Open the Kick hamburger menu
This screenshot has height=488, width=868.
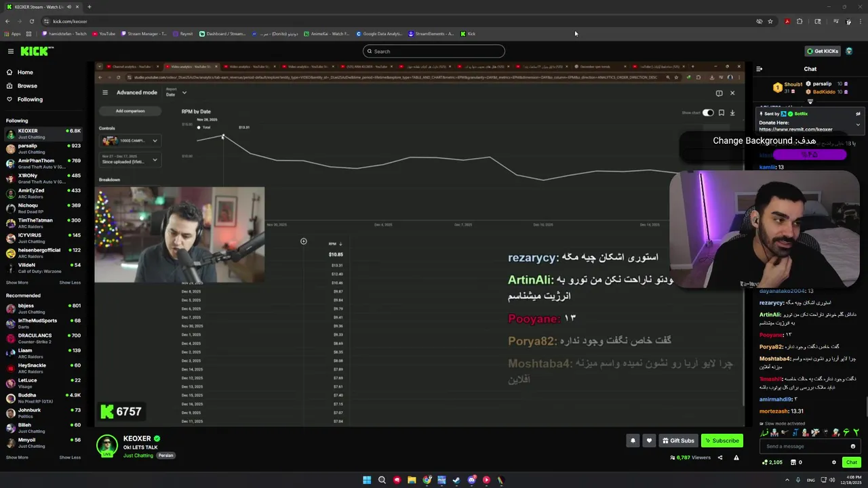(x=11, y=51)
